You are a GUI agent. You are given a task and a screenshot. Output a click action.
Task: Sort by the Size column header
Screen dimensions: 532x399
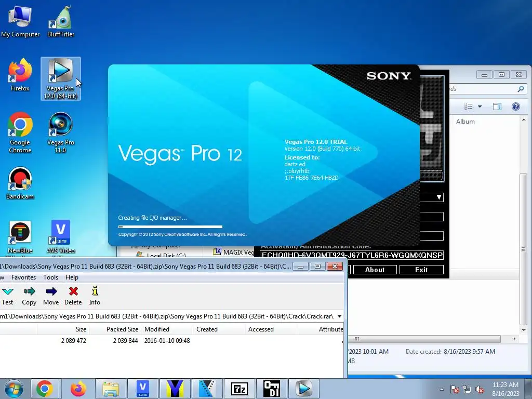click(63, 329)
